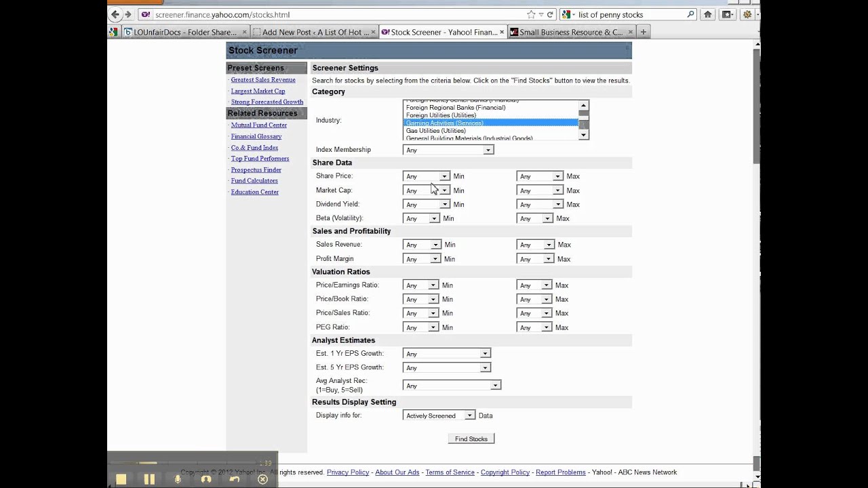Open the Strong Forecasted Growth preset
Image resolution: width=868 pixels, height=488 pixels.
click(x=267, y=102)
